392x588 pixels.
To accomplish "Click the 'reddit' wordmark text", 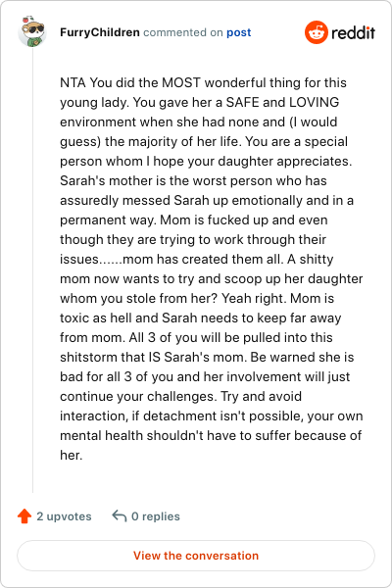I will click(x=353, y=32).
